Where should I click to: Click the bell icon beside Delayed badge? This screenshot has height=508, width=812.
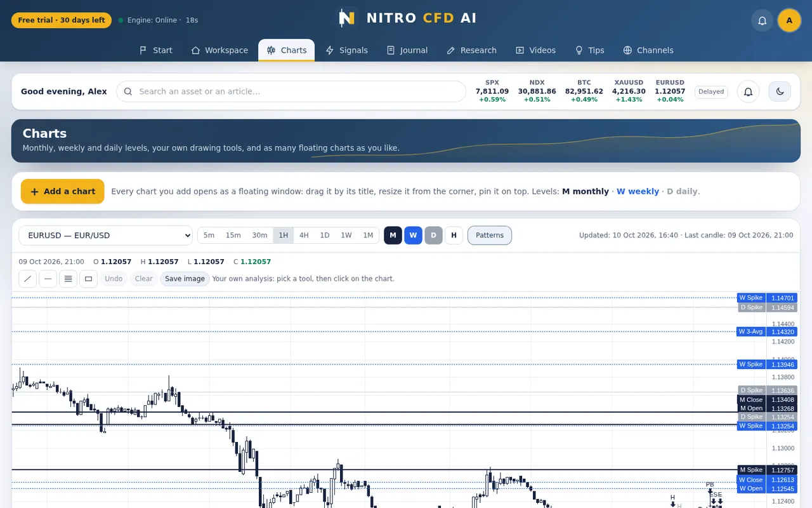(x=748, y=91)
